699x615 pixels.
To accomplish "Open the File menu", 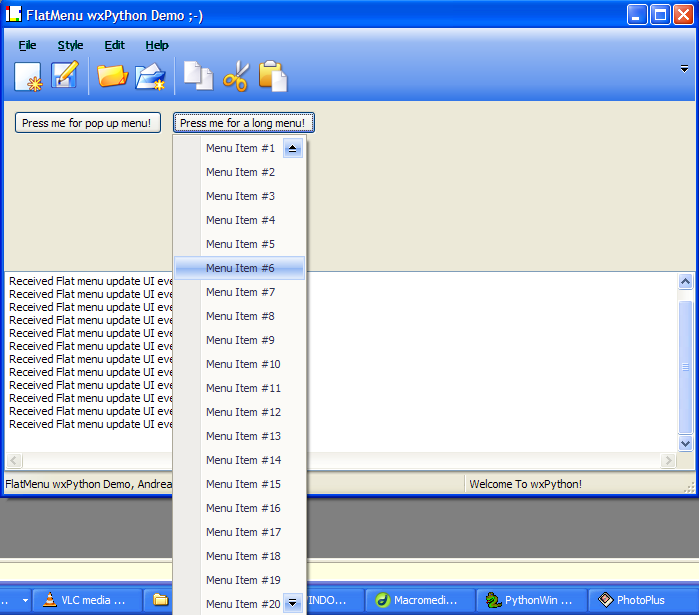I will click(x=27, y=45).
